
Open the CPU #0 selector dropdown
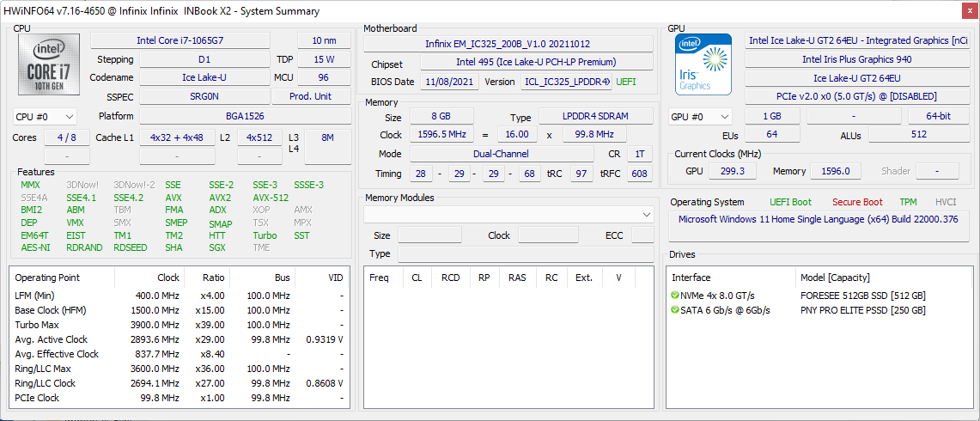point(45,116)
